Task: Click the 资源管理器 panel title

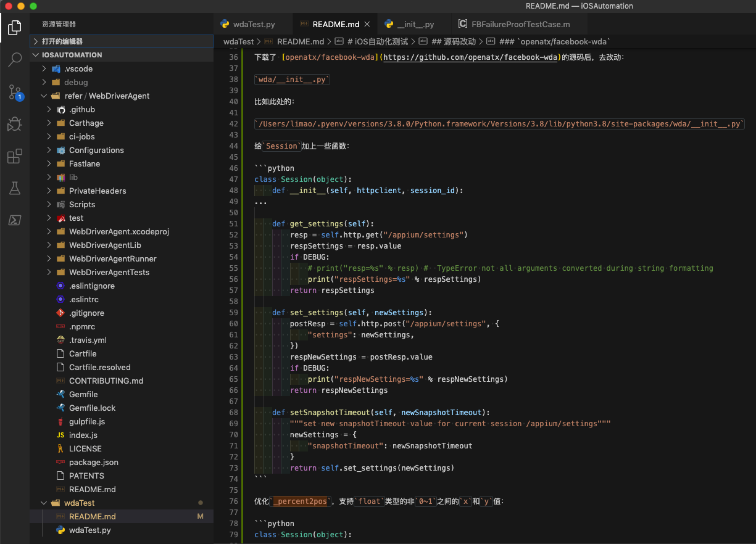Action: (59, 24)
